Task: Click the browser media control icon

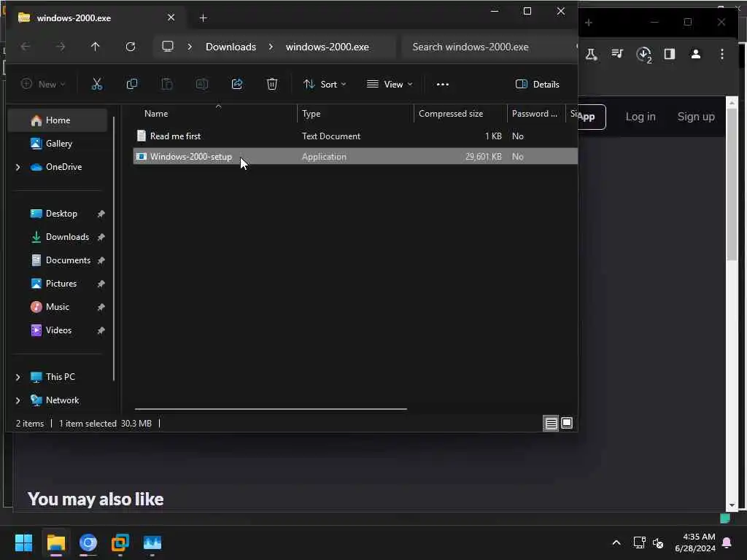Action: click(x=617, y=54)
